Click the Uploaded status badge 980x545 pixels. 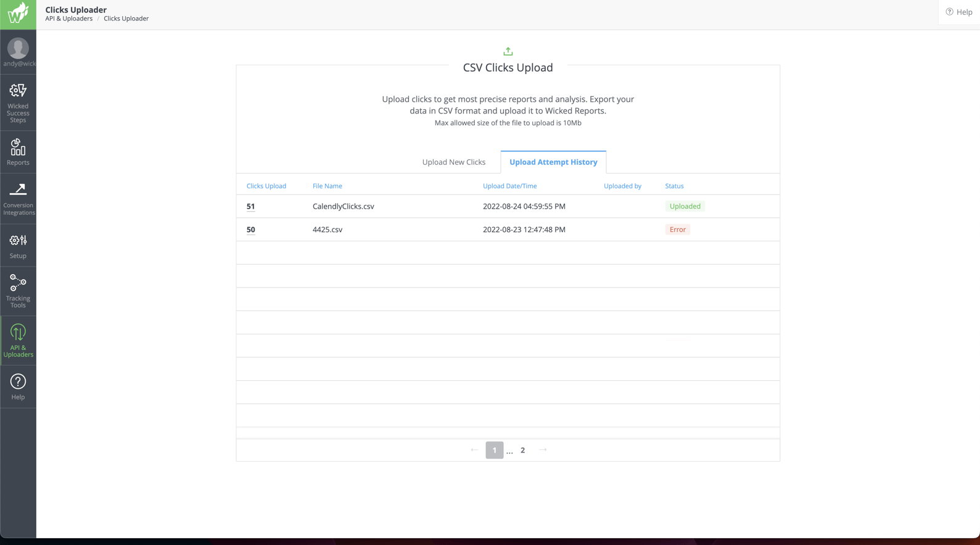click(685, 206)
